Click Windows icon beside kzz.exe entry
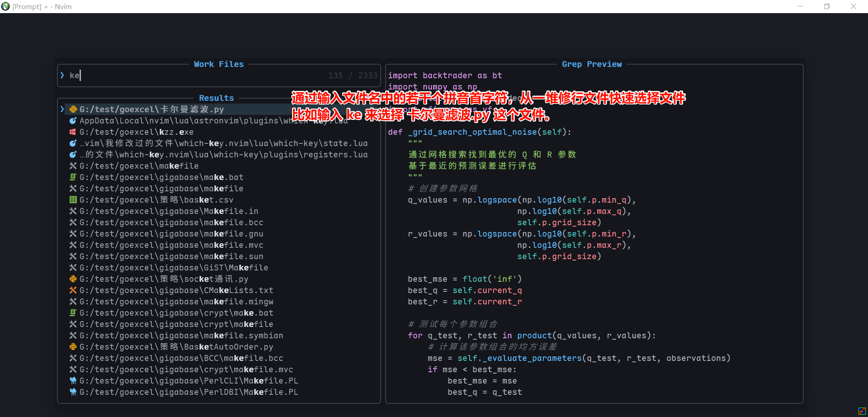Image resolution: width=868 pixels, height=417 pixels. [x=73, y=132]
